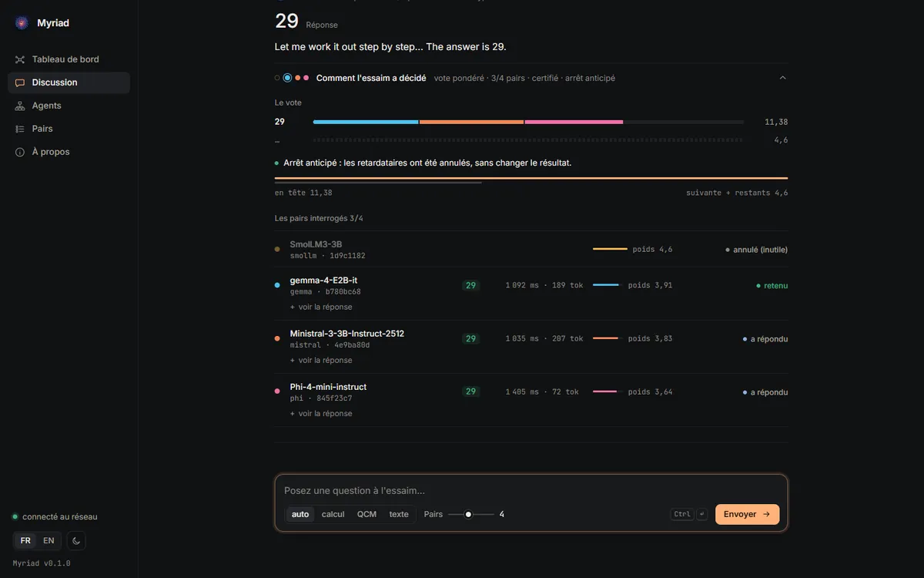924x578 pixels.
Task: Collapse the swarm decision panel chevron
Action: pos(783,78)
